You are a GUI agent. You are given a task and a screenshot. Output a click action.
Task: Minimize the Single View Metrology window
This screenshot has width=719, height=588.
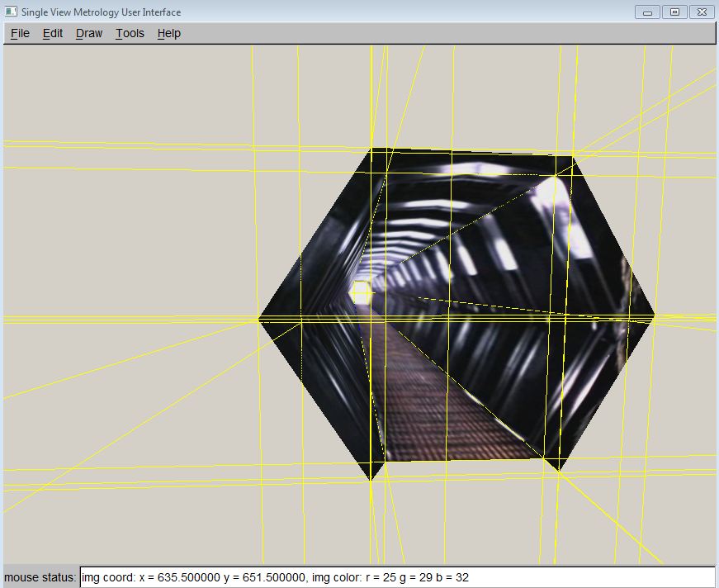(x=647, y=12)
